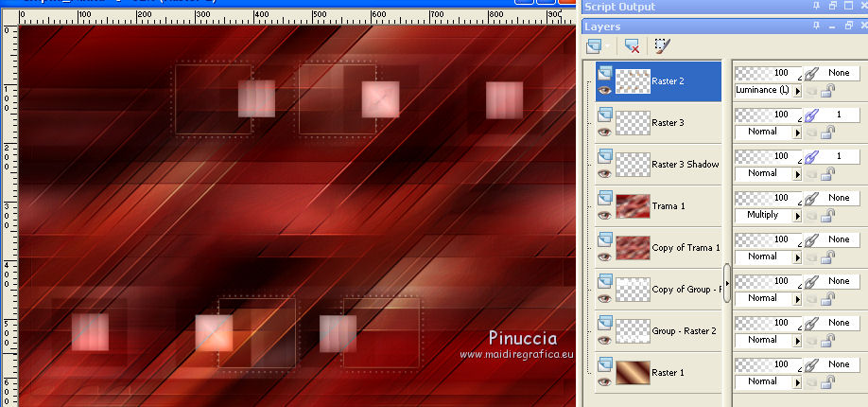
Task: Open blend mode dropdown for Raster 3 Shadow
Action: click(797, 174)
